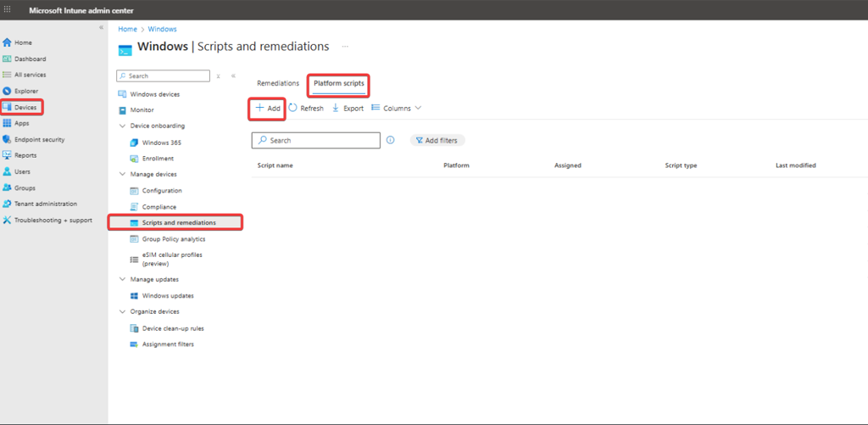Clear the resource menu search with x
Image resolution: width=868 pixels, height=425 pixels.
[218, 75]
